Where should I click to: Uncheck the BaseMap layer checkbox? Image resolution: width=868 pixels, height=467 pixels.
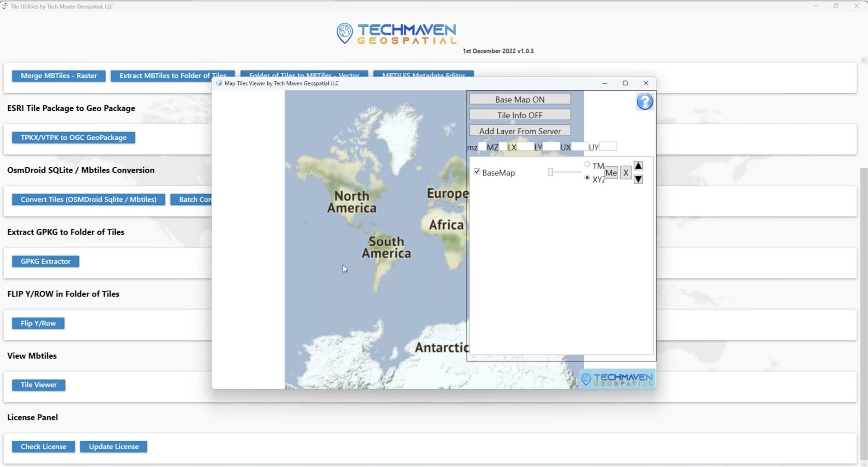[x=477, y=172]
